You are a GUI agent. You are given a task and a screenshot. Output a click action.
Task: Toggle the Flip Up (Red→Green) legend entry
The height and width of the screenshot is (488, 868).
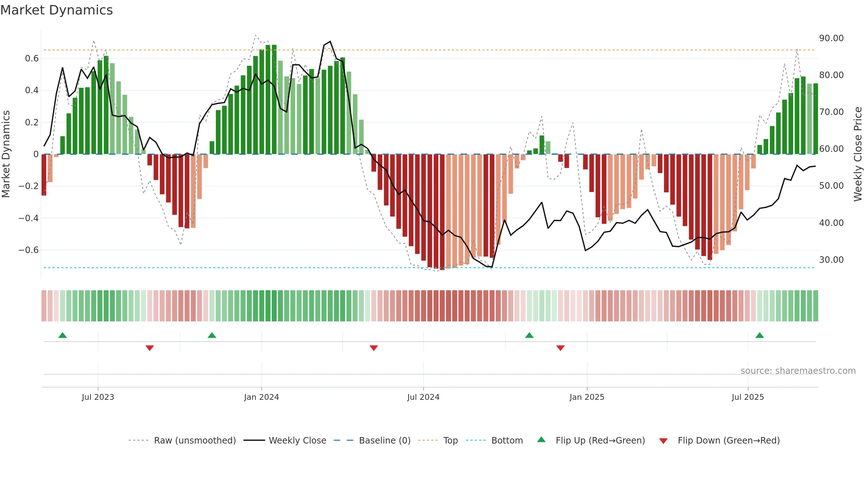591,440
